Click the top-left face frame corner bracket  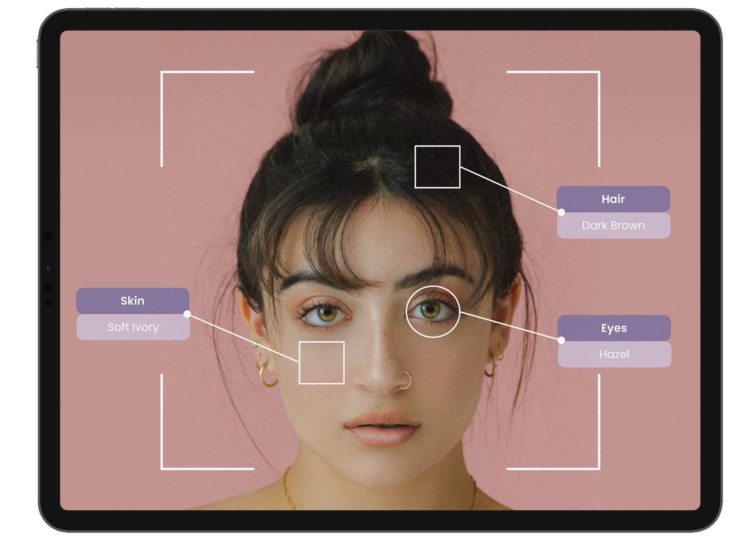162,73
